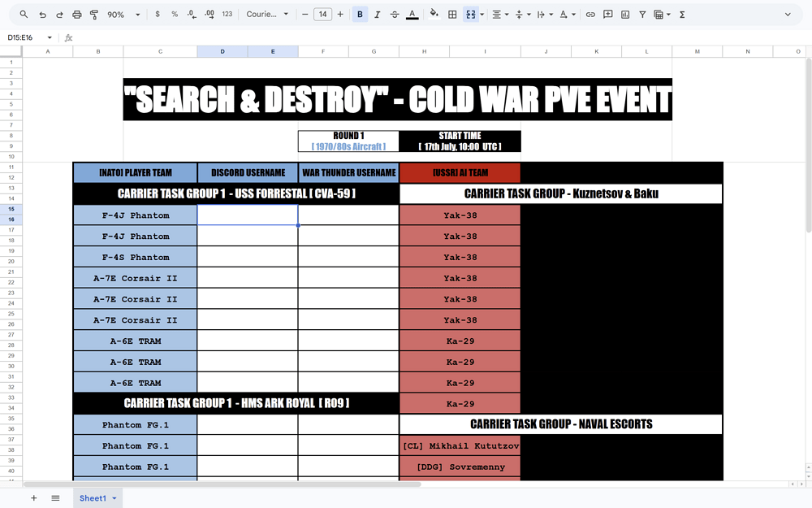The width and height of the screenshot is (812, 508).
Task: Decrease decimal places
Action: tap(192, 15)
